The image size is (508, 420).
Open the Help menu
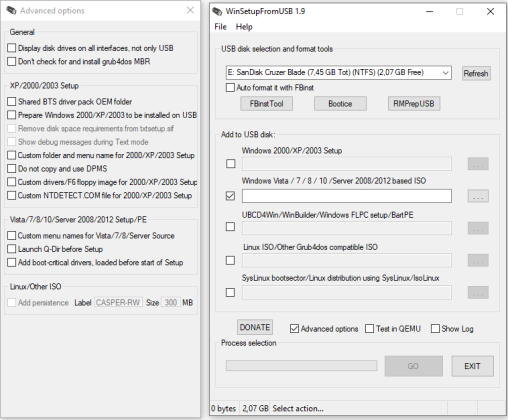(x=244, y=27)
